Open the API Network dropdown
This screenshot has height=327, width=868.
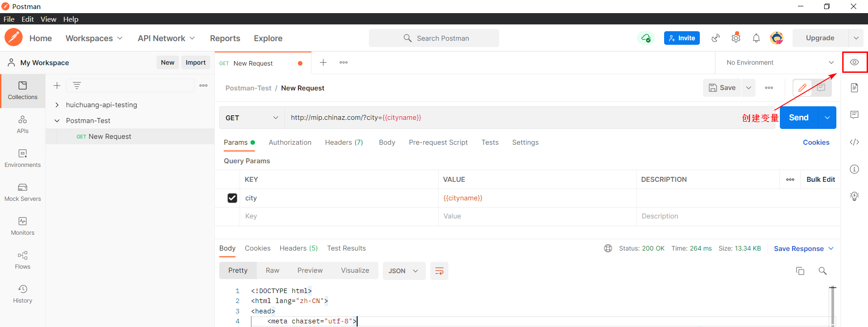click(166, 38)
